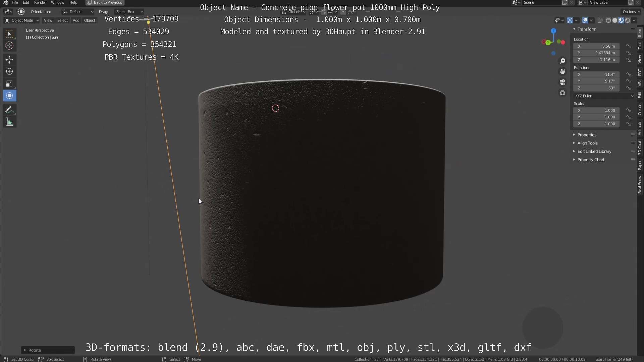Viewport: 644px width, 362px height.
Task: Open the Real Snow sidebar tab
Action: [640, 185]
